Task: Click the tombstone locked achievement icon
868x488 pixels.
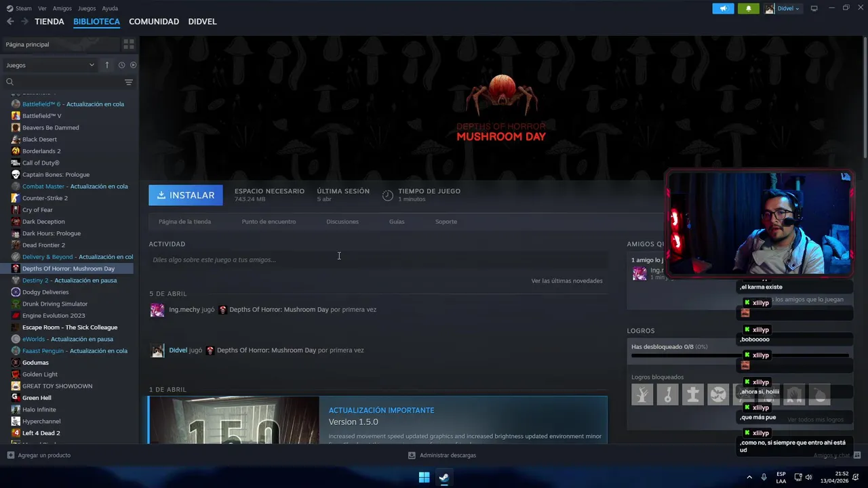Action: click(x=693, y=394)
